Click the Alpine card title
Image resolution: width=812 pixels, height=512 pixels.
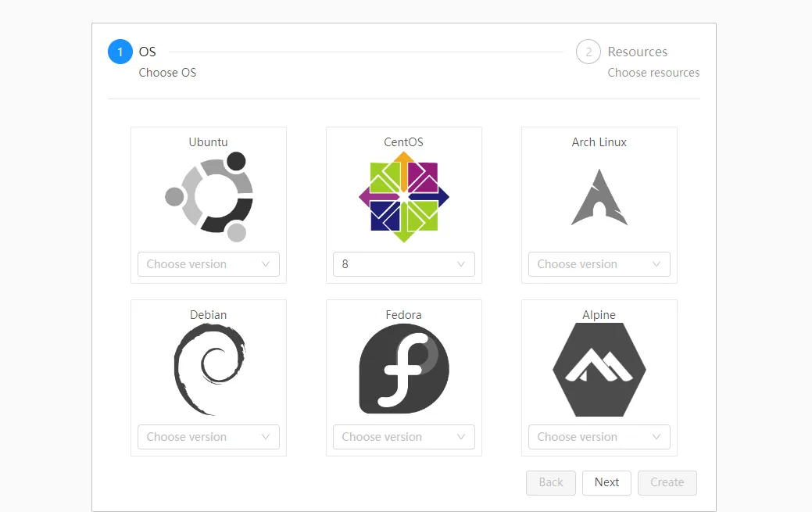(x=599, y=314)
